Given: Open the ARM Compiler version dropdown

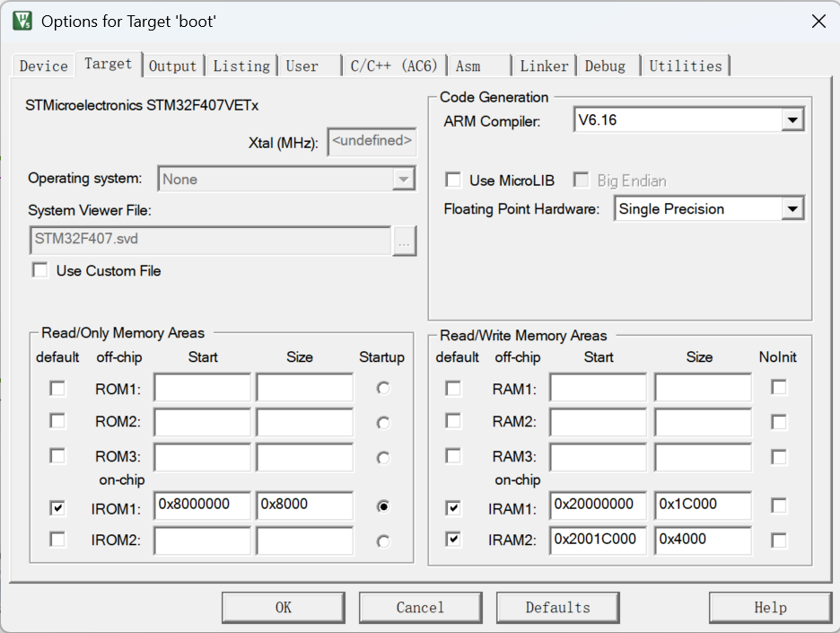Looking at the screenshot, I should pyautogui.click(x=791, y=120).
